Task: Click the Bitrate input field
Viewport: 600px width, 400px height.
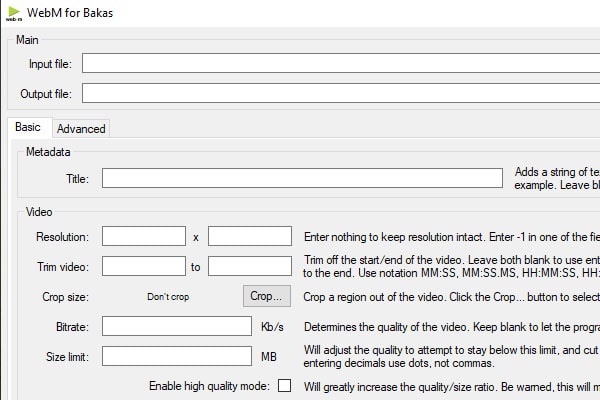Action: click(177, 326)
